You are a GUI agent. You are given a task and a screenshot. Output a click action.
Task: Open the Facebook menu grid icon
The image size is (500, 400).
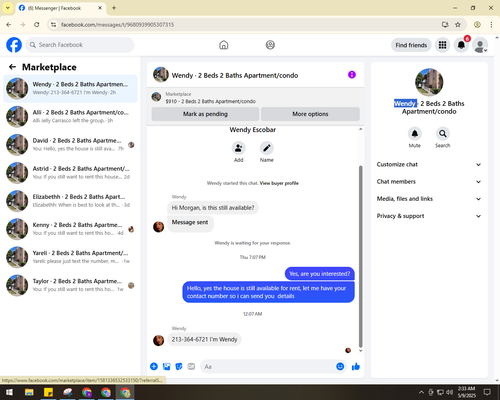[442, 45]
